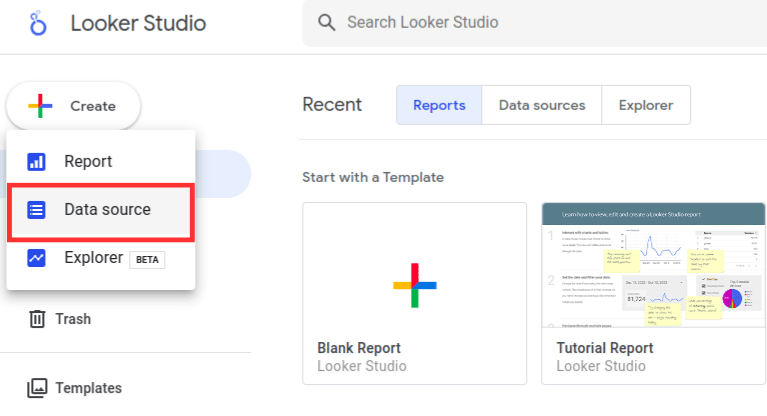Click the Trash bin icon

pyautogui.click(x=37, y=319)
